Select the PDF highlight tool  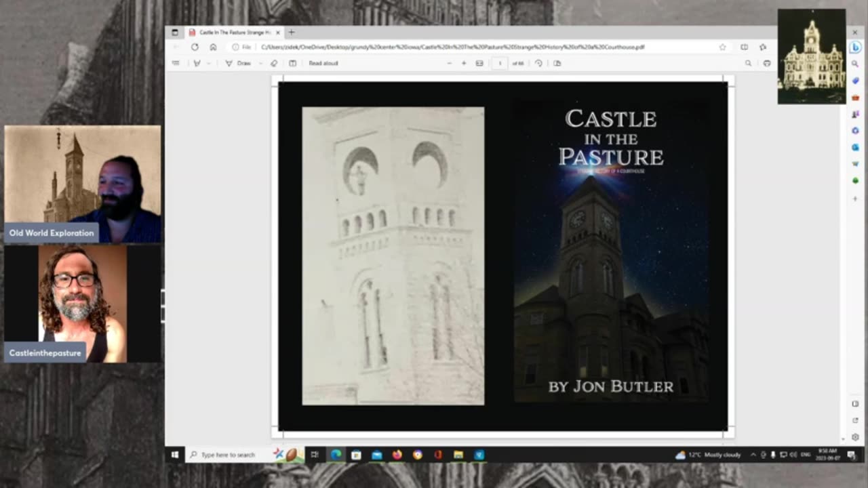(x=197, y=63)
